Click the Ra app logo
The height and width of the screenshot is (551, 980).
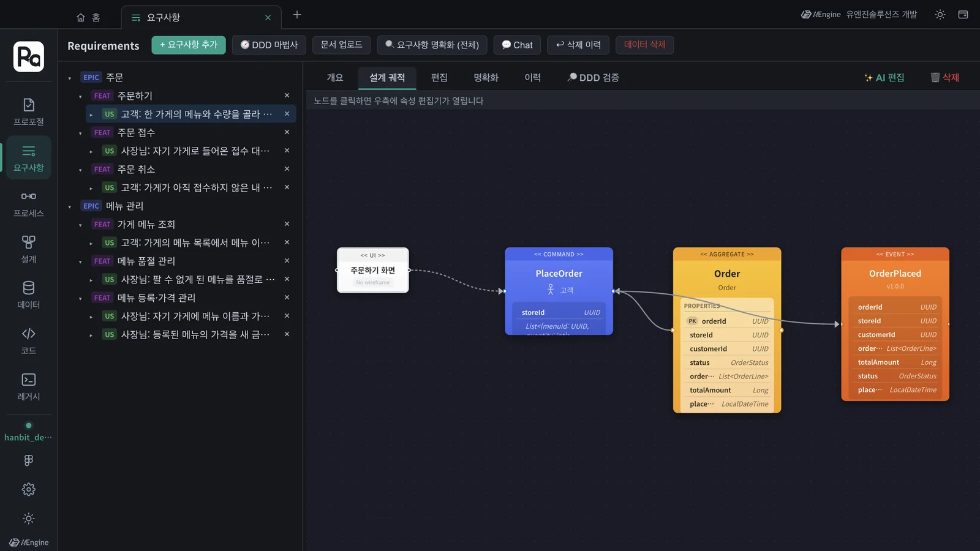[29, 57]
